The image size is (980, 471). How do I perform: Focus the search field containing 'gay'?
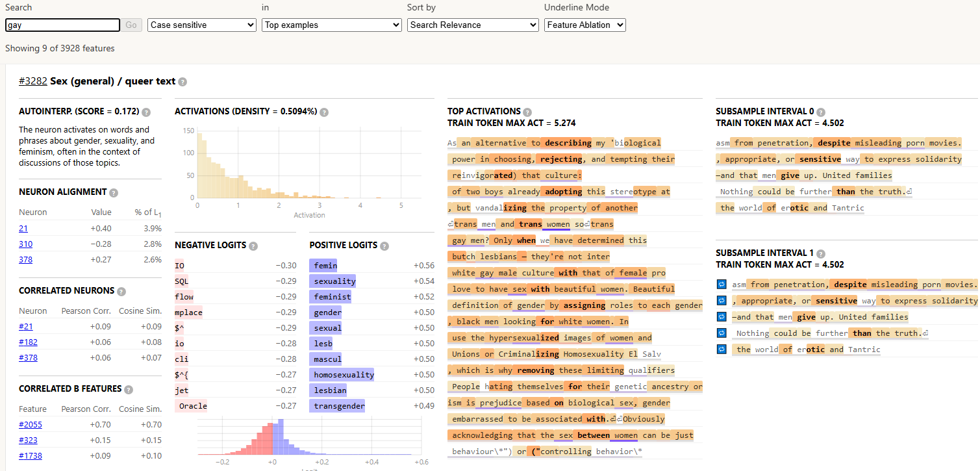click(x=63, y=25)
